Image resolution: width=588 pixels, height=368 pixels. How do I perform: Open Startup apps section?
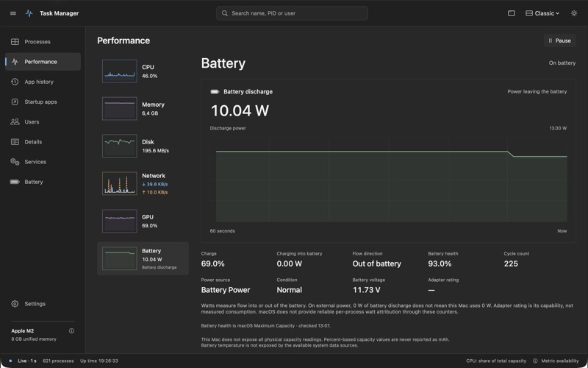coord(43,102)
